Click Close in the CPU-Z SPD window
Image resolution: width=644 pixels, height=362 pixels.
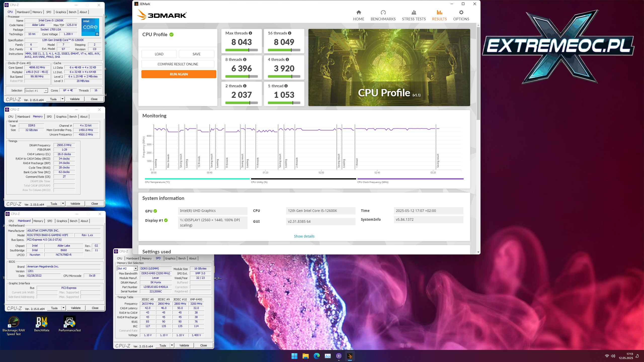tap(204, 345)
